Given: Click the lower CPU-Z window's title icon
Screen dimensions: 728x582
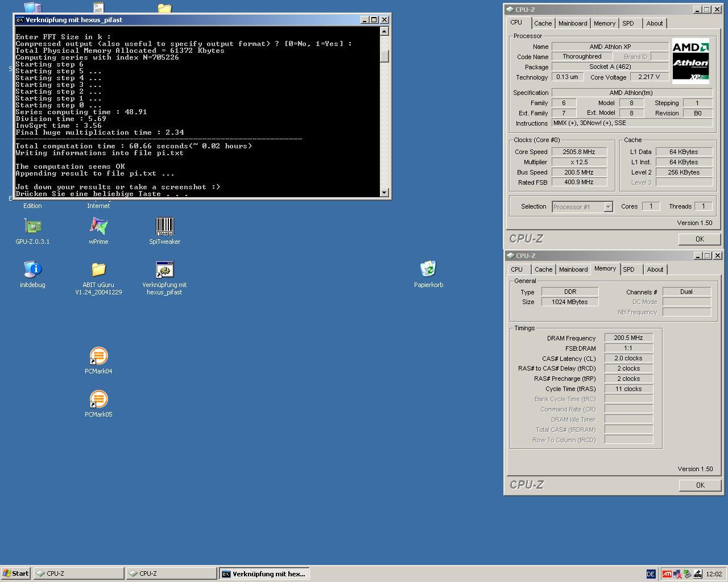Looking at the screenshot, I should click(x=510, y=255).
